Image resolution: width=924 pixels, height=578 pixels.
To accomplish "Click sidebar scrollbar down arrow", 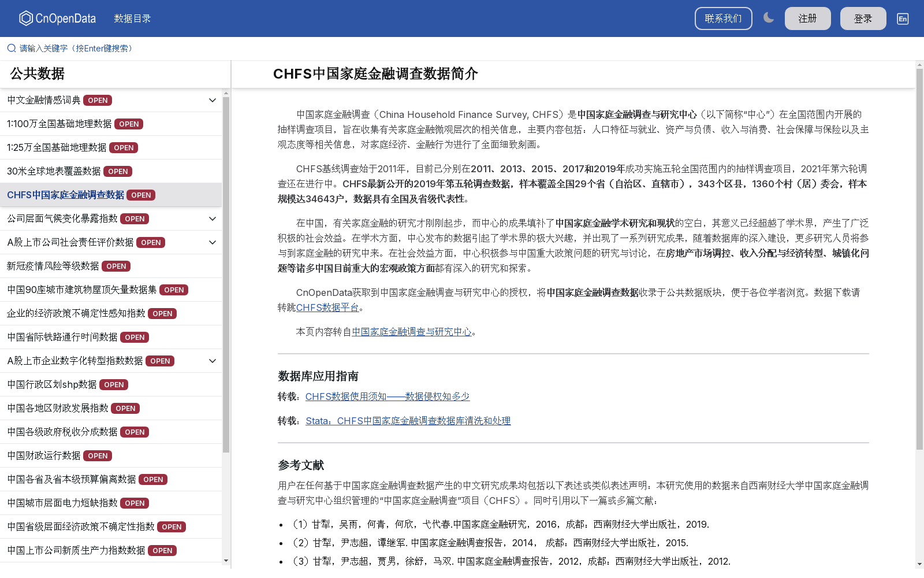I will 226,561.
